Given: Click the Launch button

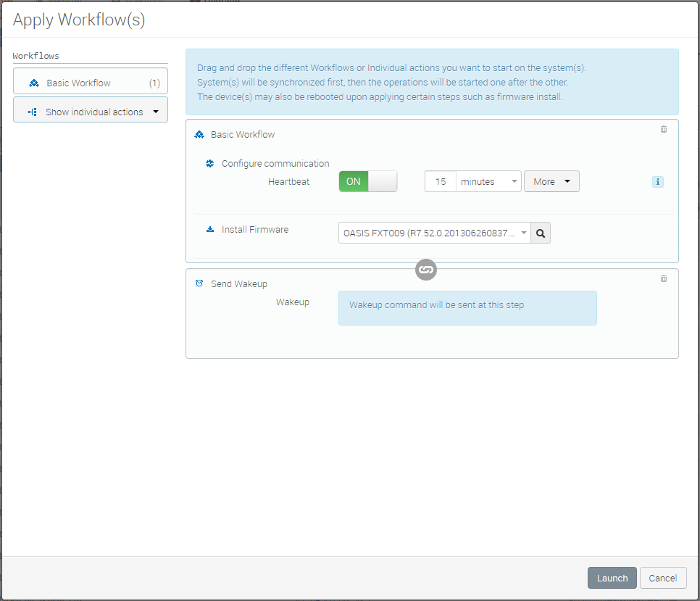Looking at the screenshot, I should (x=612, y=578).
